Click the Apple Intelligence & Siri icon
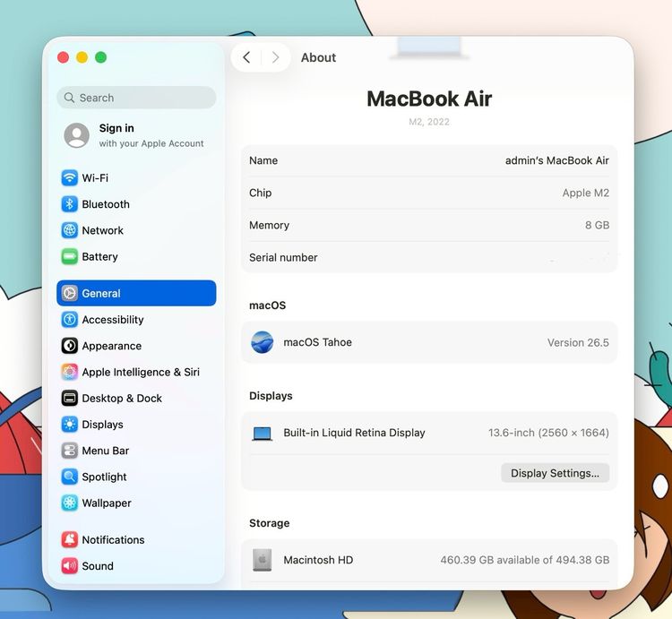672x619 pixels. pos(69,372)
